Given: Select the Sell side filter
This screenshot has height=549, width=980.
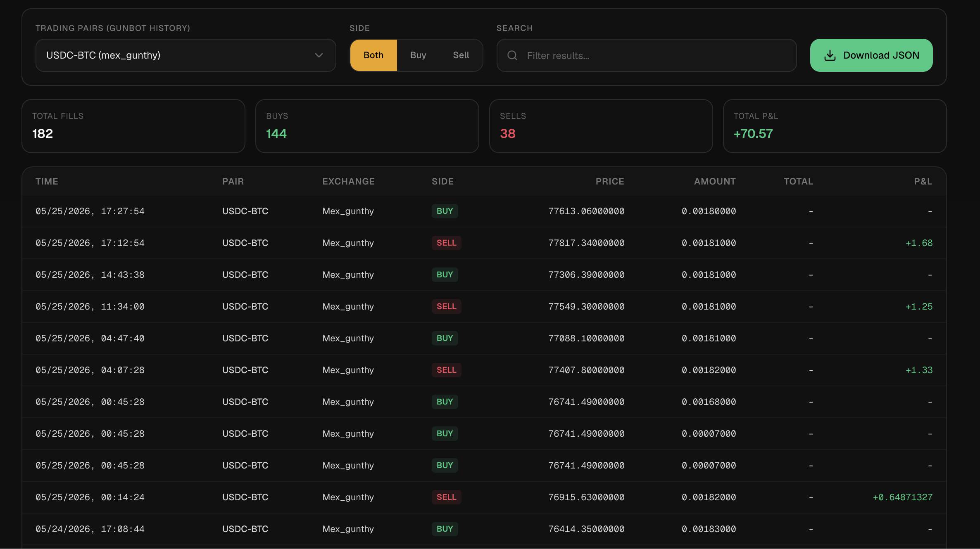Looking at the screenshot, I should [x=461, y=55].
